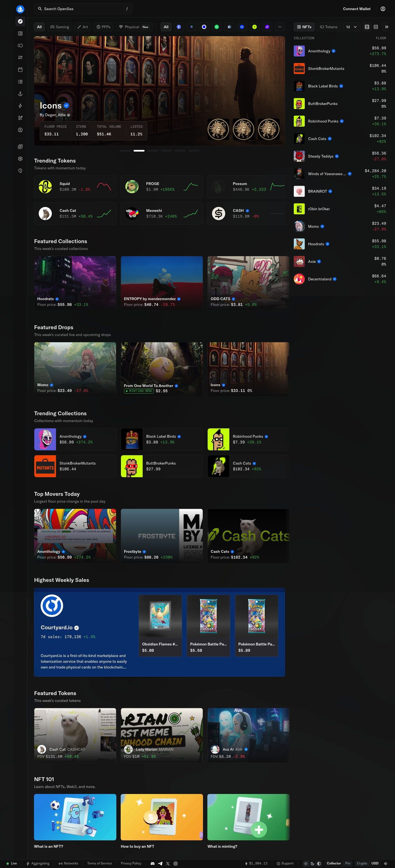Open the Courtyard.io collection title

tap(57, 627)
